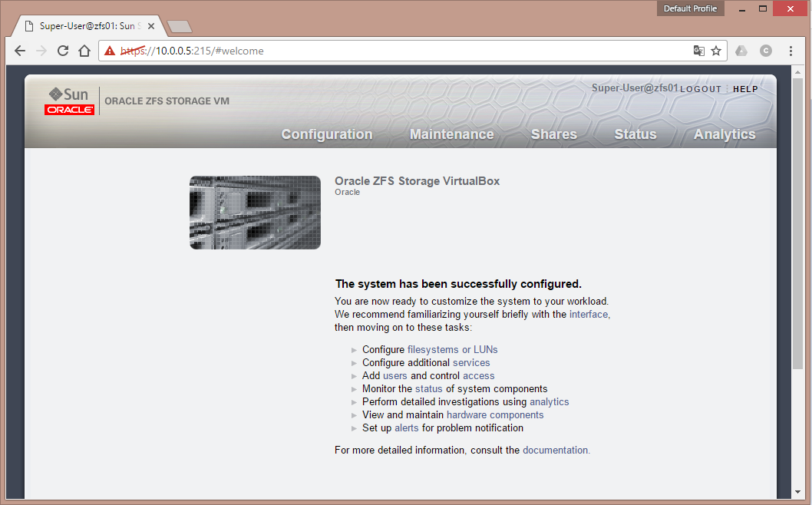Viewport: 812px width, 505px height.
Task: Click the browser back arrow
Action: tap(19, 51)
